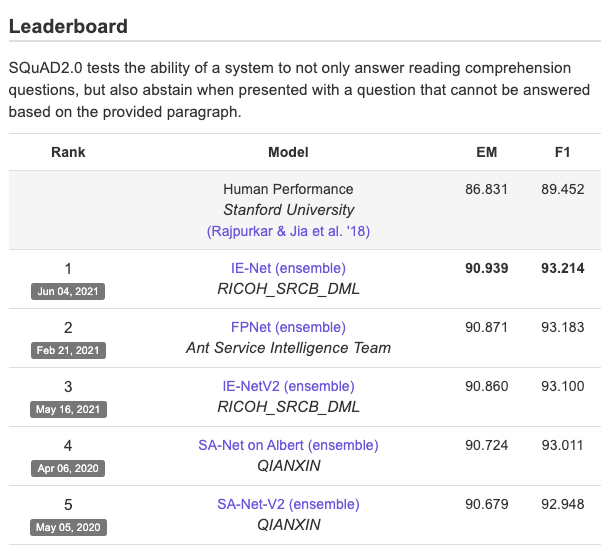Image resolution: width=614 pixels, height=551 pixels.
Task: Open the FPNet (ensemble) link
Action: pyautogui.click(x=288, y=327)
